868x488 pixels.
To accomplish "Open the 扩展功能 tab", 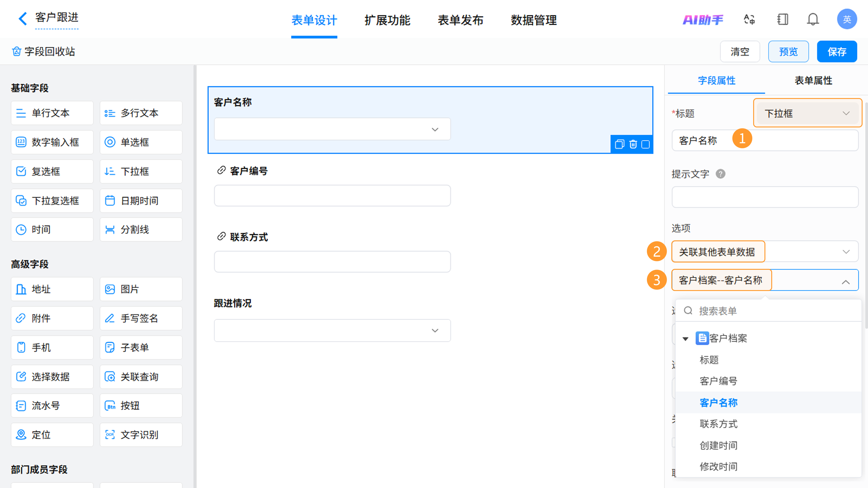I will click(387, 20).
